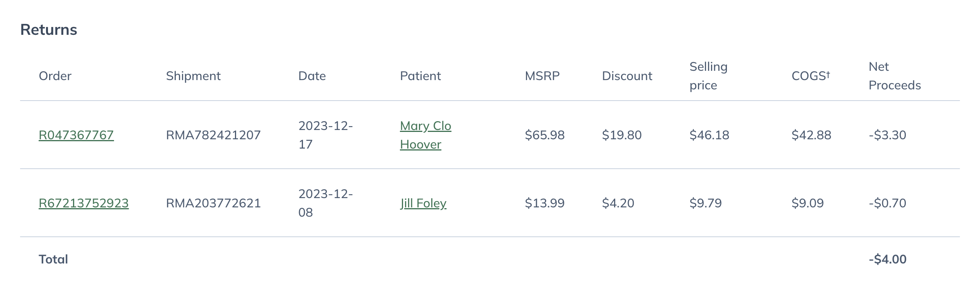Click the Discount column header

(x=627, y=76)
